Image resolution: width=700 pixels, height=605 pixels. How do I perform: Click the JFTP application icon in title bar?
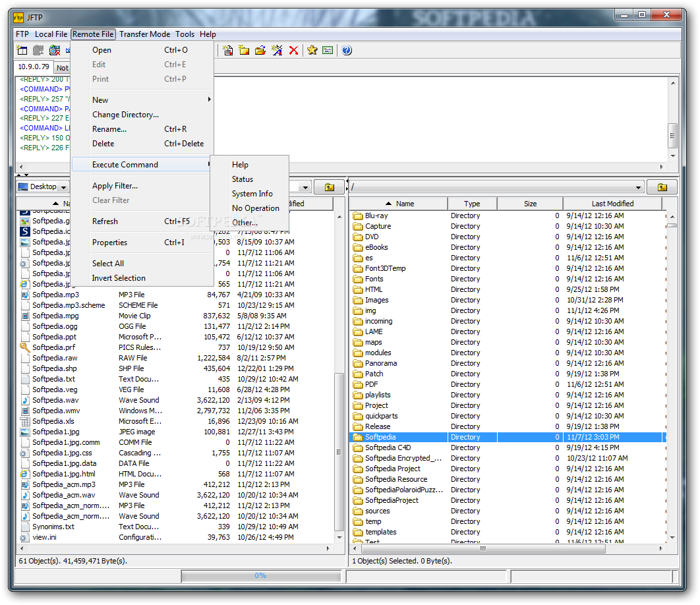point(18,18)
